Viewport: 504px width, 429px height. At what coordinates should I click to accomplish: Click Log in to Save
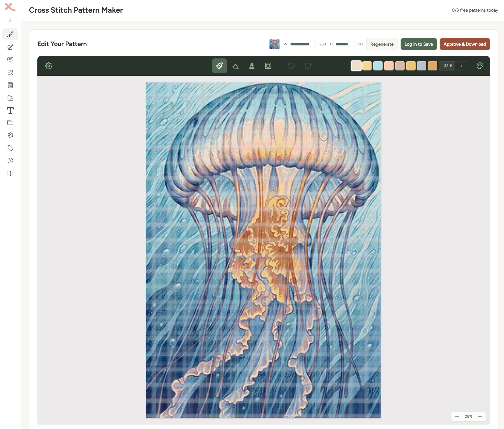pos(419,44)
